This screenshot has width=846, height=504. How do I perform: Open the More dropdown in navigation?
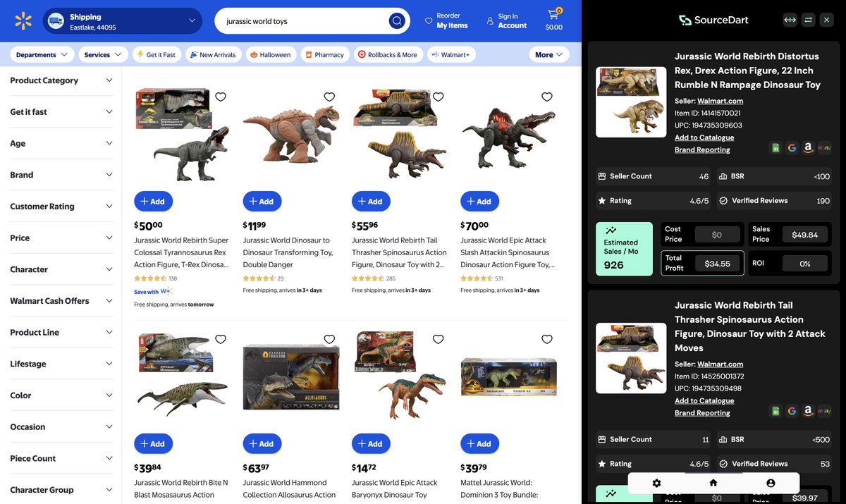549,54
